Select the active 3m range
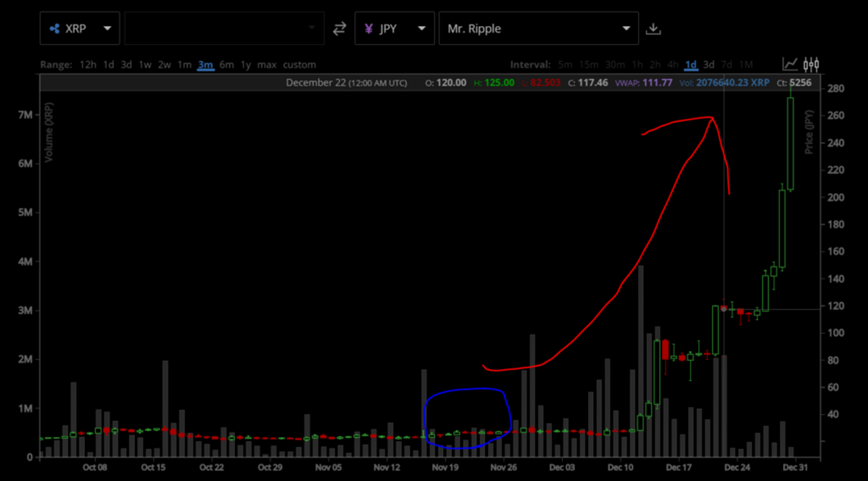The width and height of the screenshot is (868, 481). click(x=205, y=65)
